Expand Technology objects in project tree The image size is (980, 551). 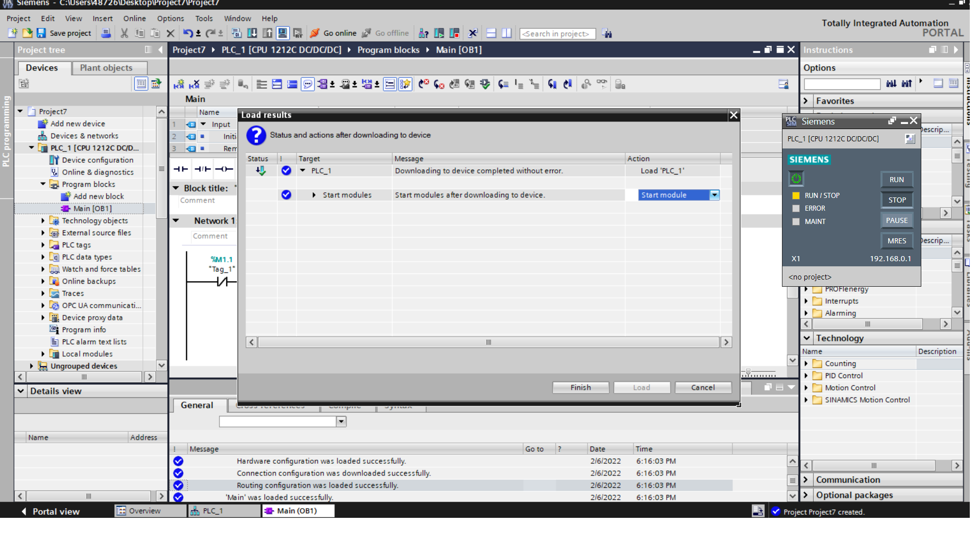(43, 221)
